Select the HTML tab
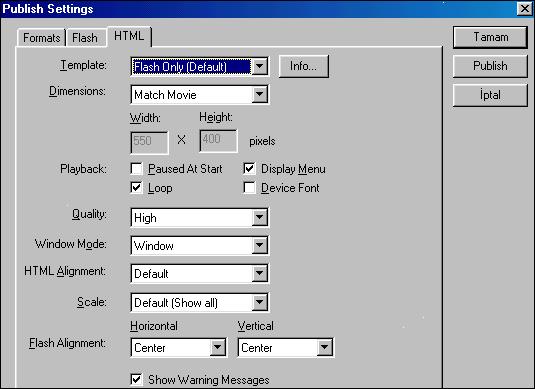The height and width of the screenshot is (389, 535). coord(129,36)
